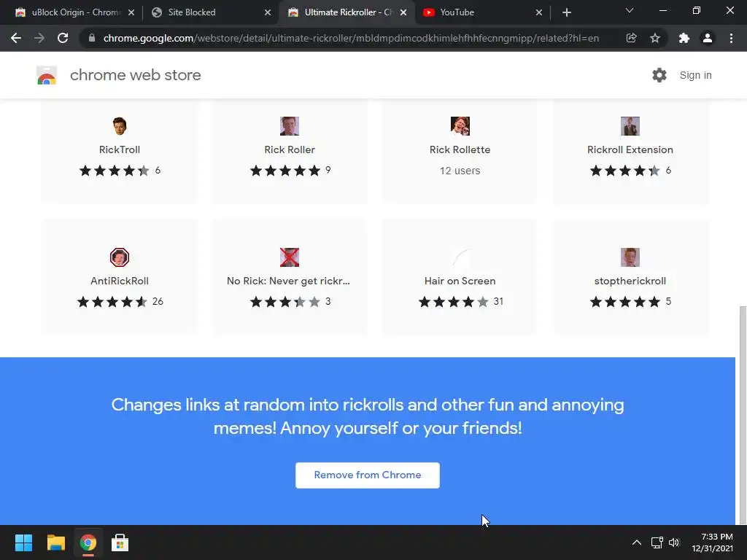Open the tab search dropdown arrow

[x=630, y=10]
